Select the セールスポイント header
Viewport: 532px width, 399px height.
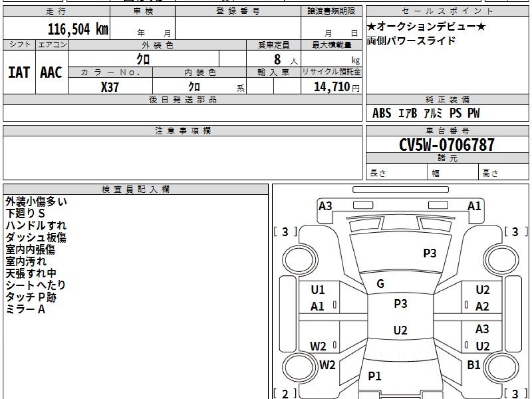[447, 12]
